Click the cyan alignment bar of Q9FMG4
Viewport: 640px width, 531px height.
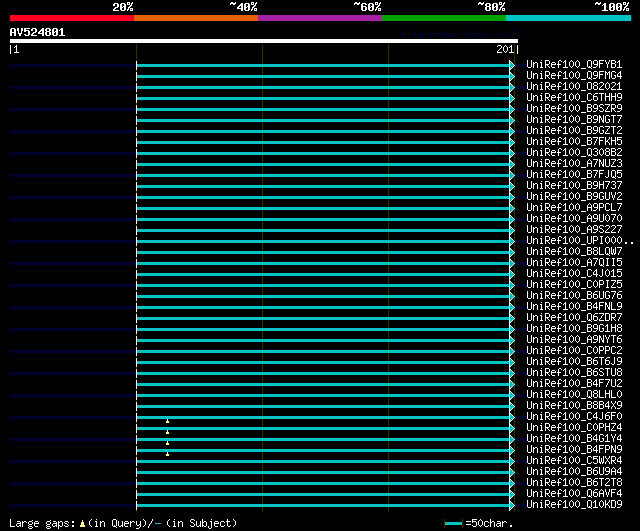(x=323, y=76)
